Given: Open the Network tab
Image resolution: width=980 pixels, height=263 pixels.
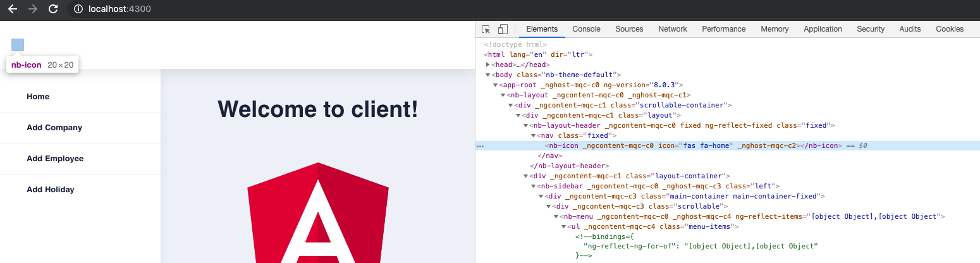Looking at the screenshot, I should (x=672, y=29).
